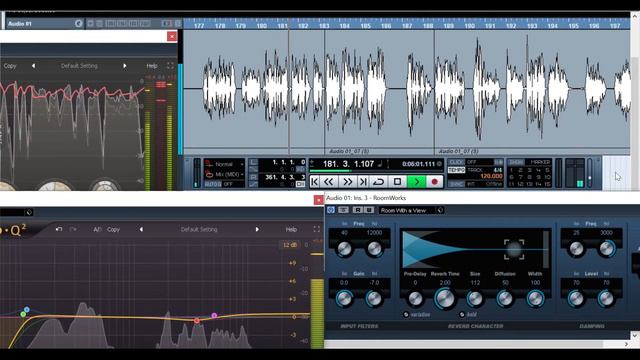Toggle punch out button in transport
The height and width of the screenshot is (360, 640).
tap(253, 184)
